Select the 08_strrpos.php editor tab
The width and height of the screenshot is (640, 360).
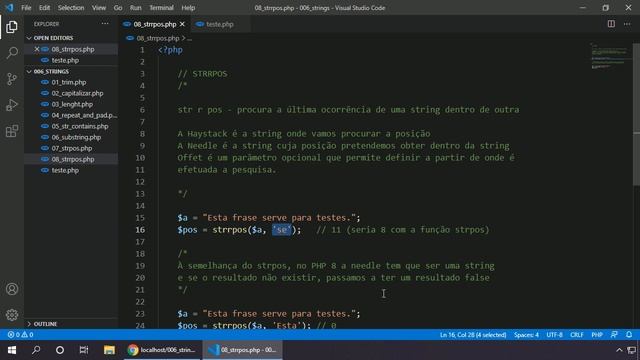tap(154, 24)
